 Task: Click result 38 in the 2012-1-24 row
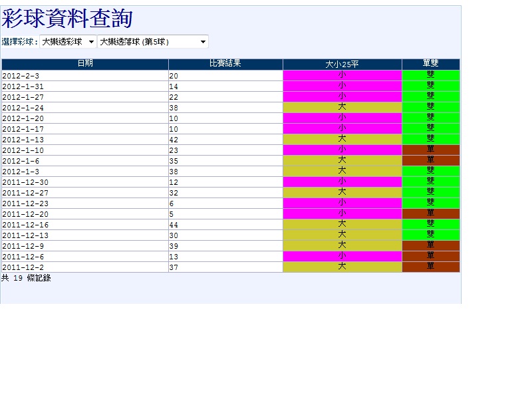(225, 108)
